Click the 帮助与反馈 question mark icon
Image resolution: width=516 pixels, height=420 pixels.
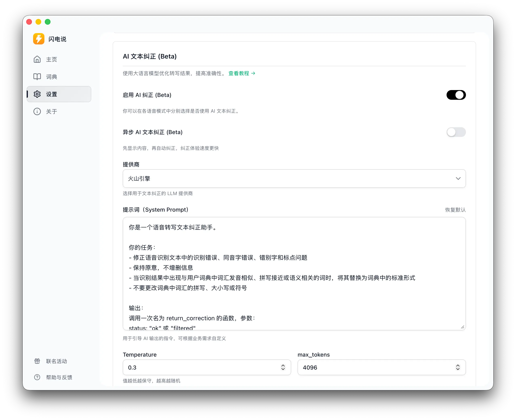point(37,377)
